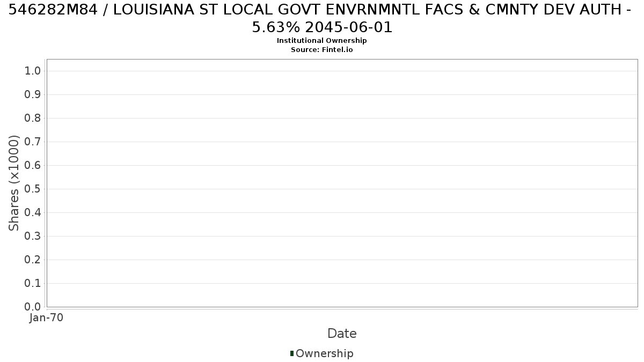Screen dimensions: 644x362
Task: Click the Source: Fintel.io text
Action: 322,50
